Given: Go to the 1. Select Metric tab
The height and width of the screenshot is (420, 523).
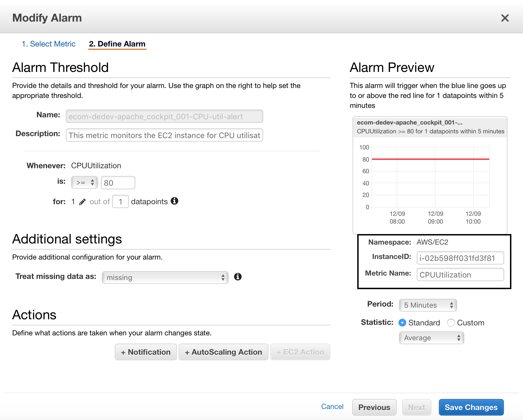Looking at the screenshot, I should point(49,44).
